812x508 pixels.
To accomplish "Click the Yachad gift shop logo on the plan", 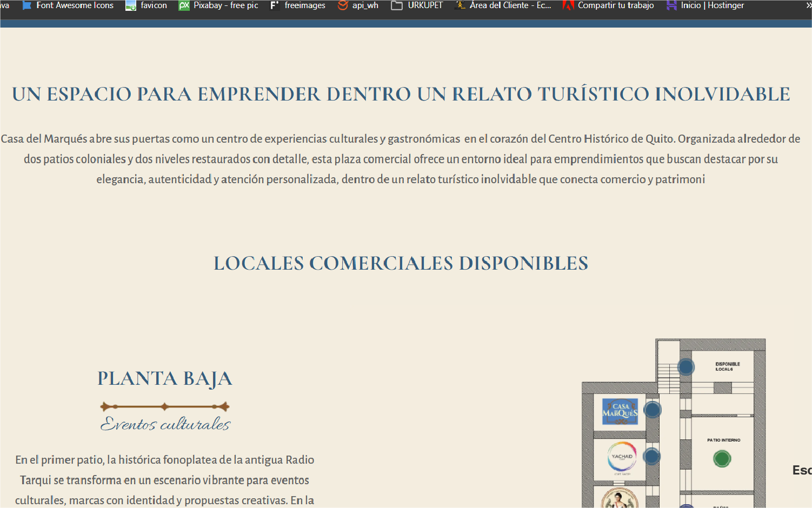I will click(622, 458).
